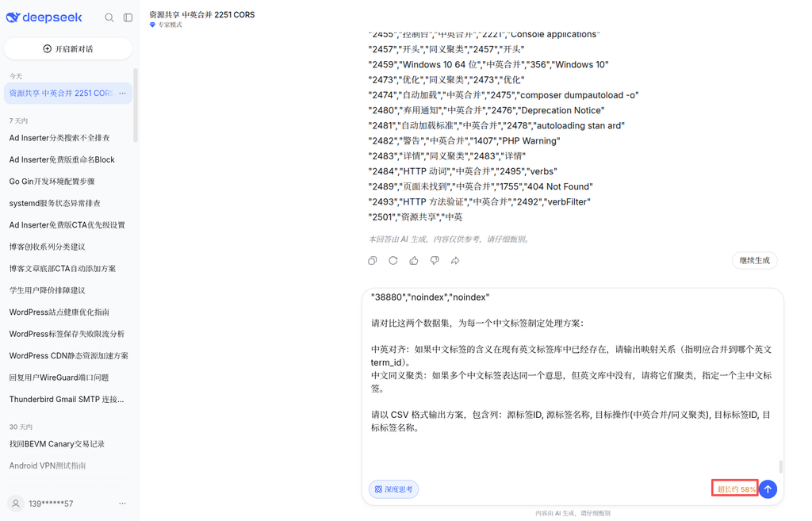Open chat WordPress CDN静态资源加速方案
Viewport: 812px width, 521px height.
pos(69,355)
